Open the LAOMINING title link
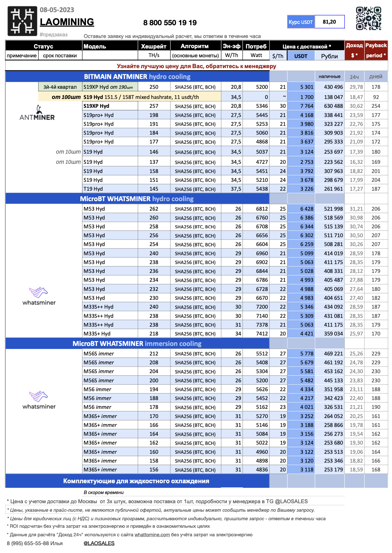 [67, 22]
